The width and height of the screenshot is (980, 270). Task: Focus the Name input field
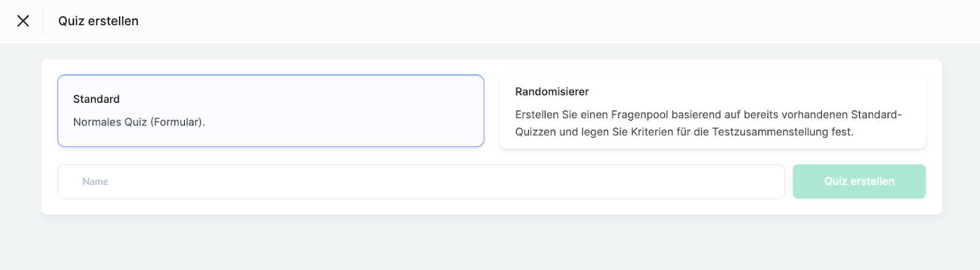(x=421, y=181)
